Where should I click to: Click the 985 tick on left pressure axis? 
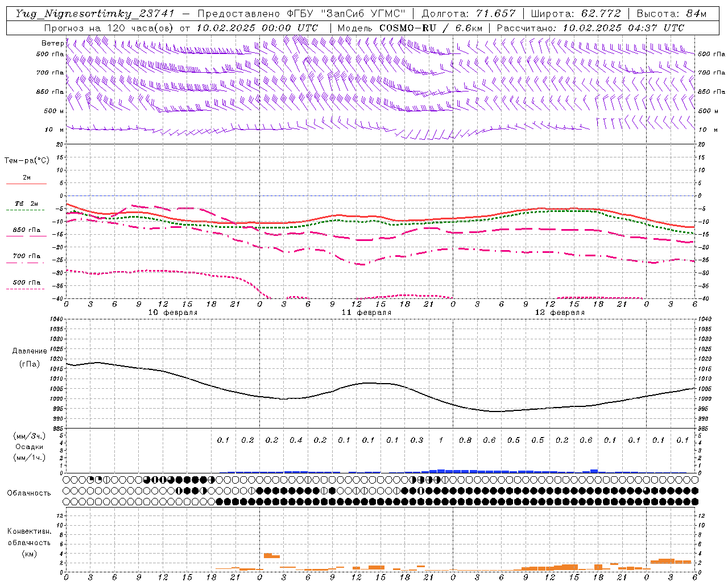click(x=59, y=429)
